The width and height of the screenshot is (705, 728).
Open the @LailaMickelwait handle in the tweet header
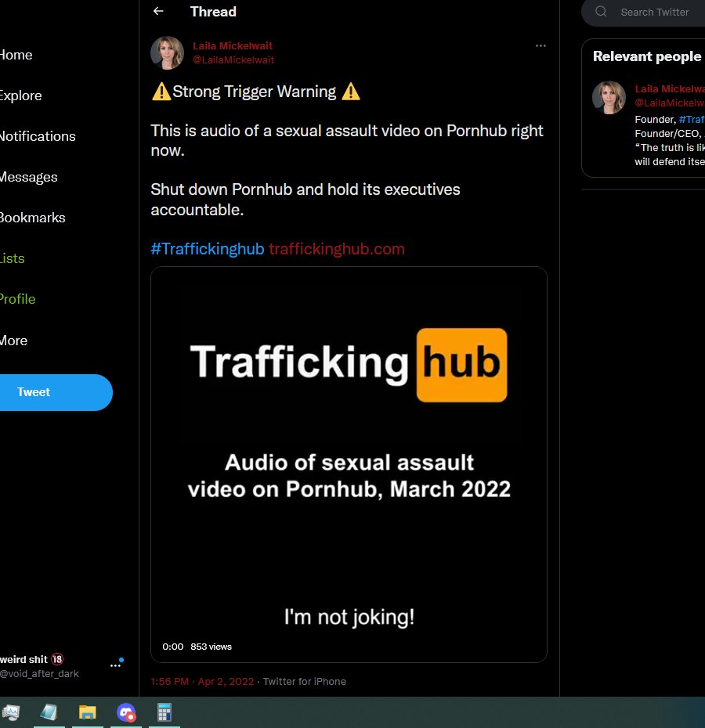[x=233, y=60]
